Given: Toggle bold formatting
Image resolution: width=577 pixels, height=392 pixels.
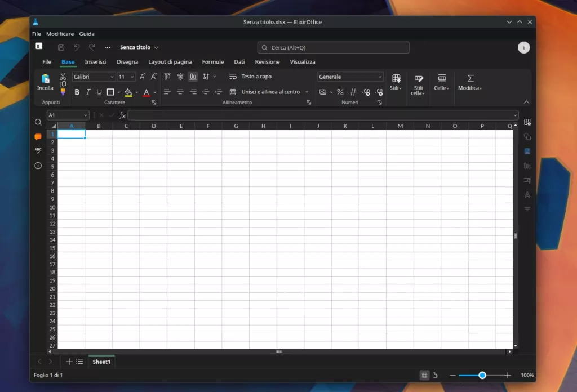Looking at the screenshot, I should (77, 92).
